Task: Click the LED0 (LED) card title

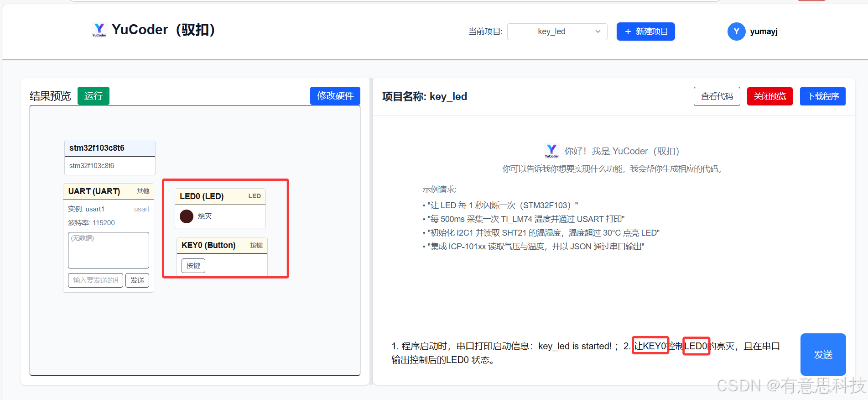Action: point(202,196)
